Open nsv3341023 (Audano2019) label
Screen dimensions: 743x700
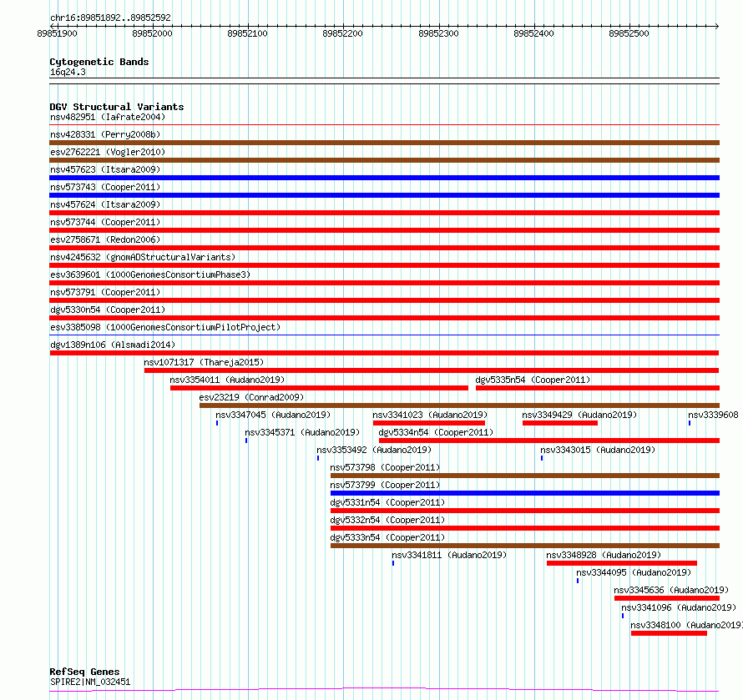click(x=430, y=415)
